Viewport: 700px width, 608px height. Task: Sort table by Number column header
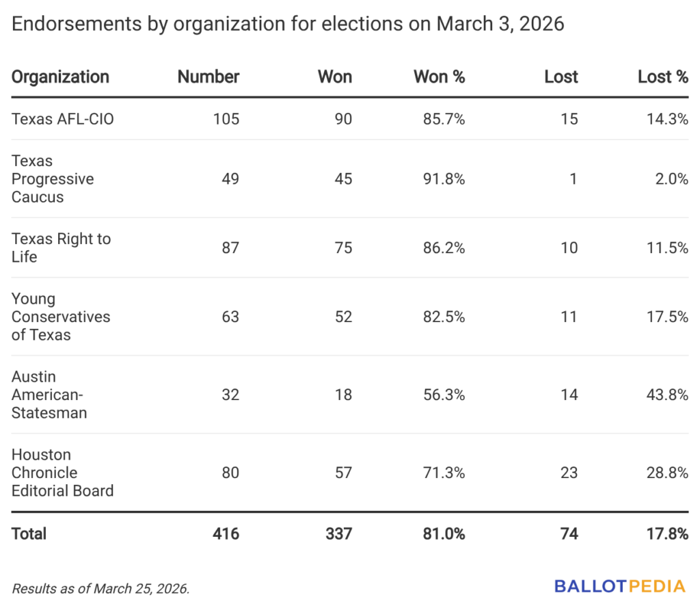[208, 77]
